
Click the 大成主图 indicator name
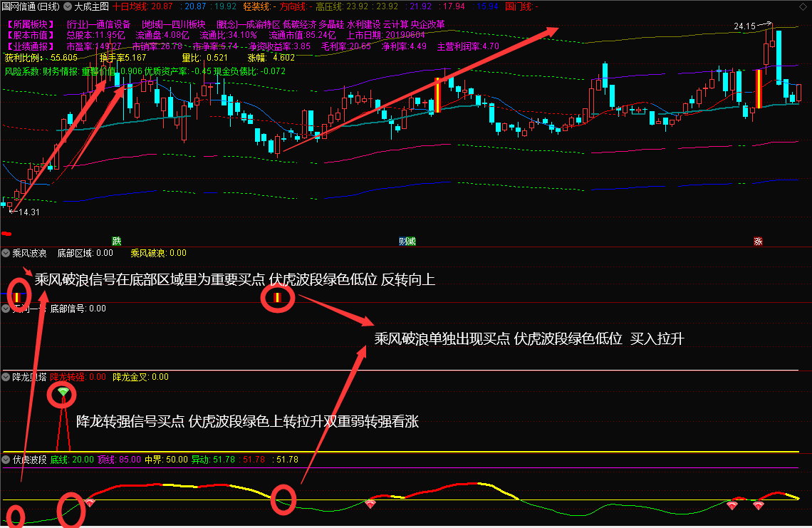pyautogui.click(x=91, y=6)
